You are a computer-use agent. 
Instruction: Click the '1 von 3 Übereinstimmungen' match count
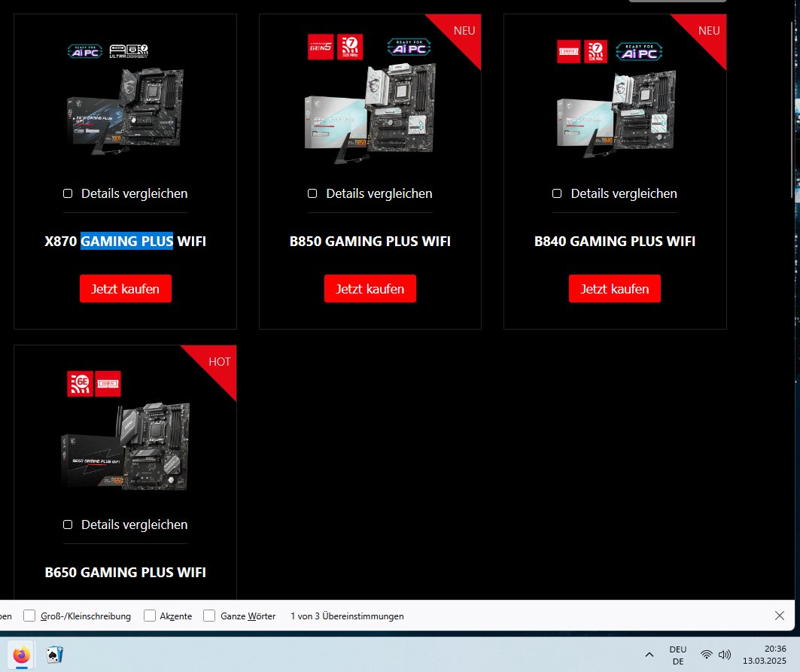point(347,616)
